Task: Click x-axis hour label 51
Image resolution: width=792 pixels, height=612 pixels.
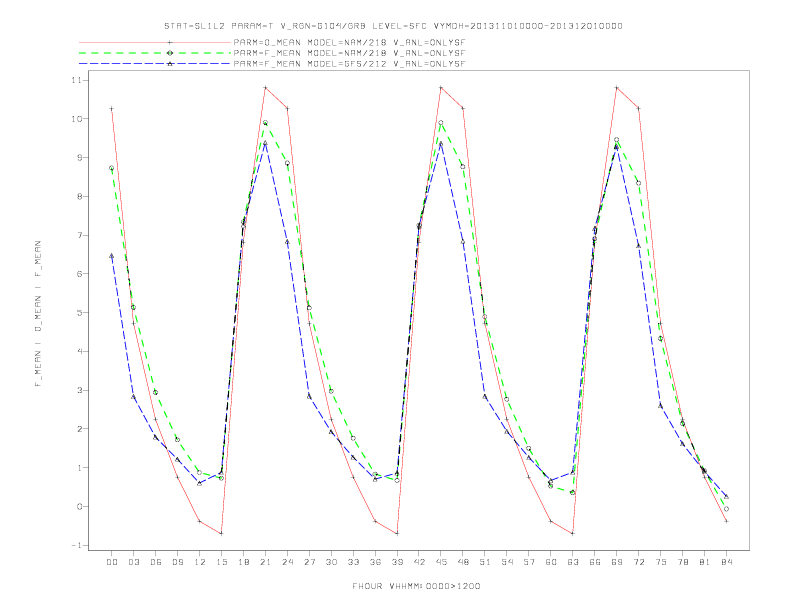Action: pos(485,562)
